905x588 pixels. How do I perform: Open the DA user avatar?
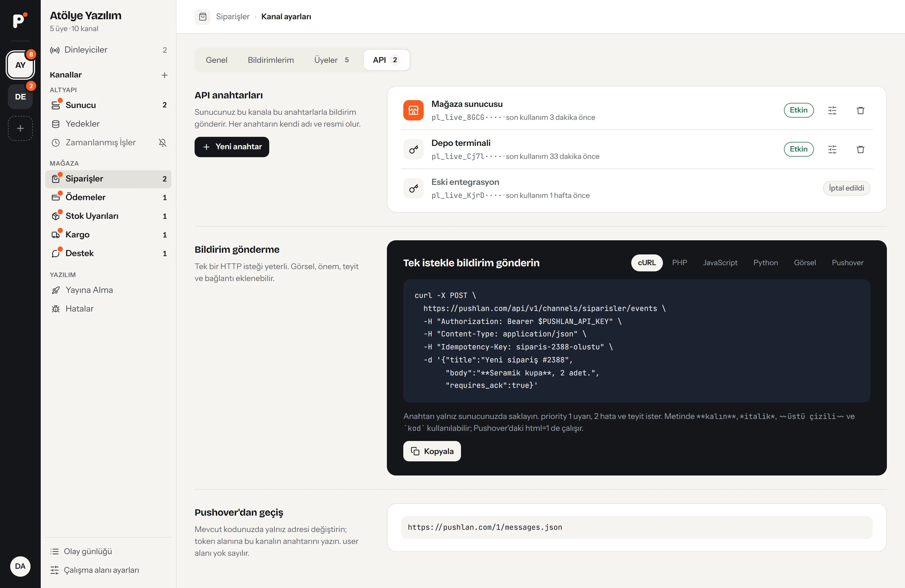click(20, 566)
